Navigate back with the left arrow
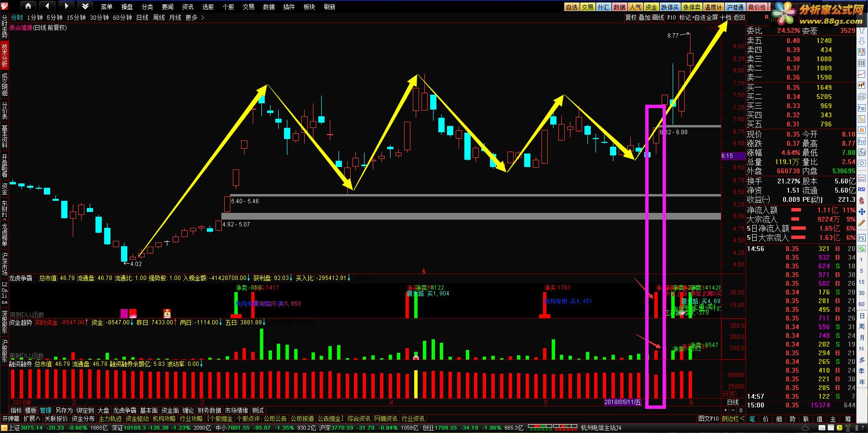The width and height of the screenshot is (868, 433). pos(47,6)
